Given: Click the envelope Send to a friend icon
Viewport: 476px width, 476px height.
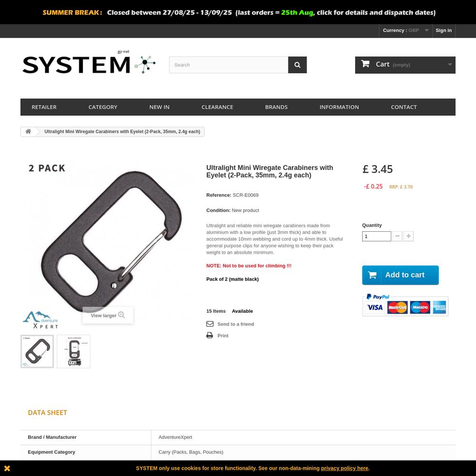Looking at the screenshot, I should pos(210,324).
